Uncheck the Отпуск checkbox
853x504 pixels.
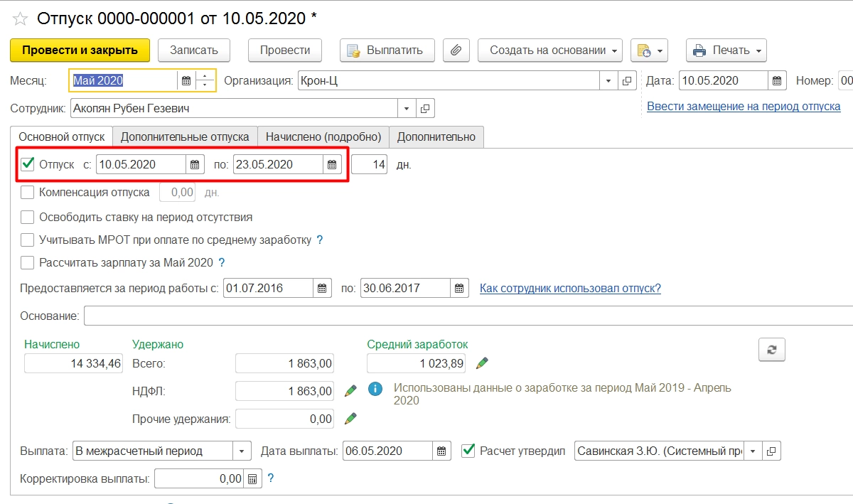pyautogui.click(x=28, y=164)
